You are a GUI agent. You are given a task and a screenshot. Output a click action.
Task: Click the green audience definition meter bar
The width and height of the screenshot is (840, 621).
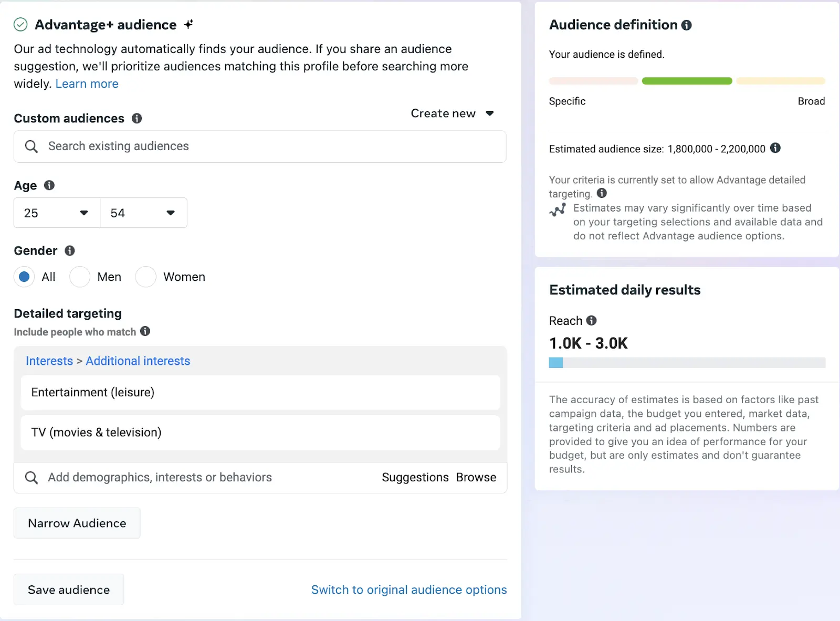pos(687,81)
